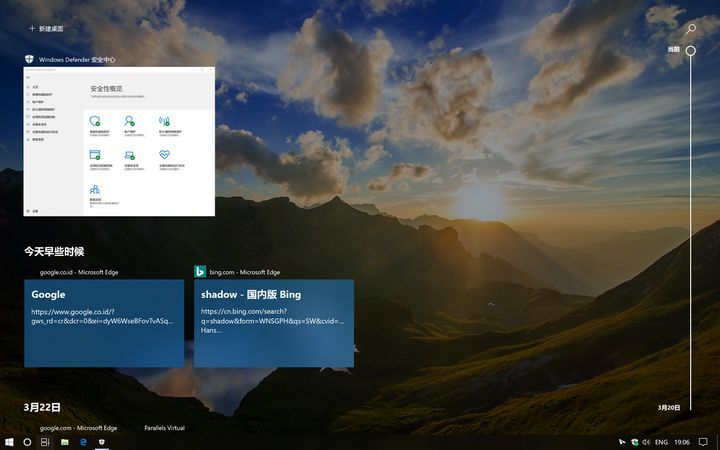720x450 pixels.
Task: Select the Windows Defender 安全中心 window thumbnail
Action: coord(119,141)
